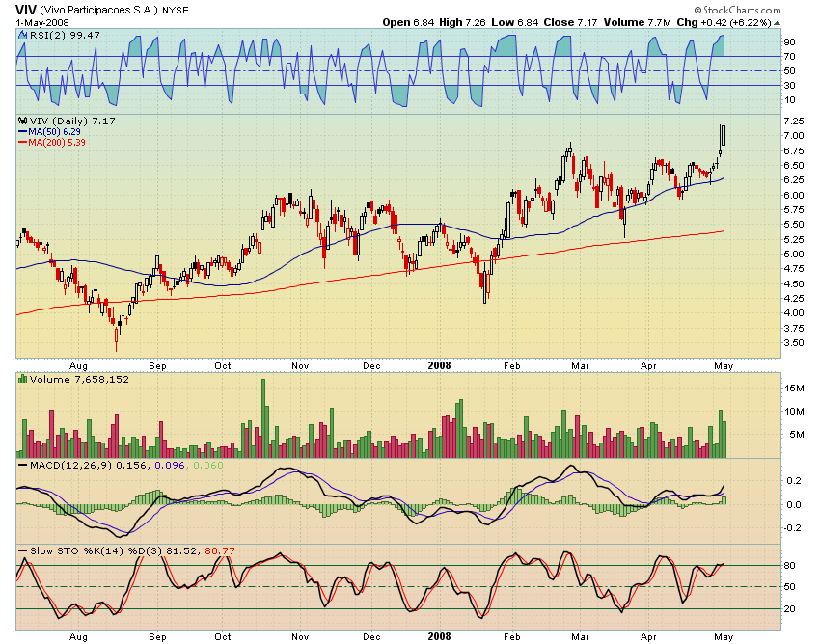Click the candlestick icon before VIV (Daily)
The image size is (820, 644).
click(22, 121)
